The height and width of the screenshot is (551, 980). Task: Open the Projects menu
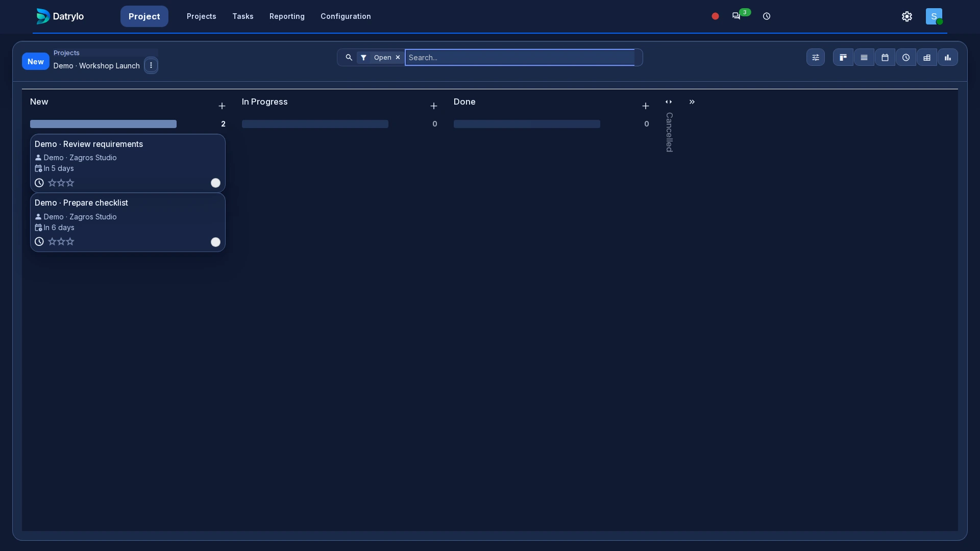202,16
